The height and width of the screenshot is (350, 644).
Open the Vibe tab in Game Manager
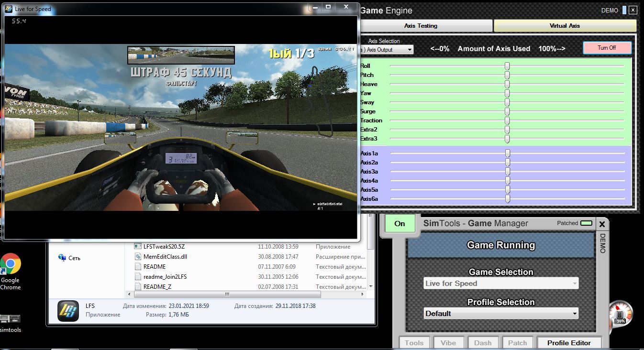click(448, 342)
